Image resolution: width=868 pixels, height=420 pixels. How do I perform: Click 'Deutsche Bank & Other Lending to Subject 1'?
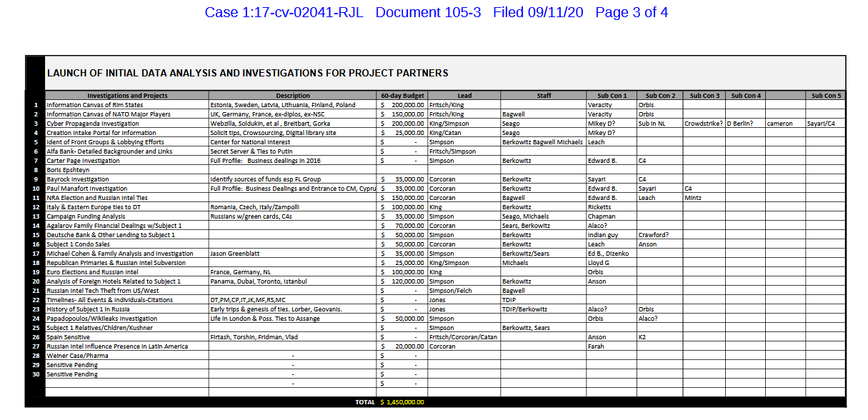tap(127, 235)
